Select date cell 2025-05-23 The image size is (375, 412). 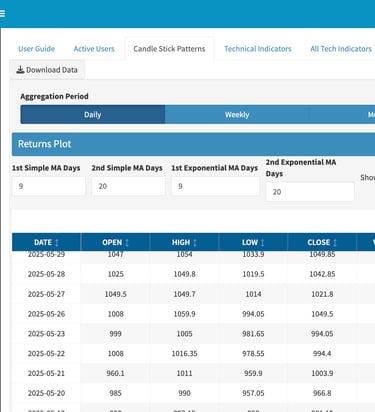point(46,334)
